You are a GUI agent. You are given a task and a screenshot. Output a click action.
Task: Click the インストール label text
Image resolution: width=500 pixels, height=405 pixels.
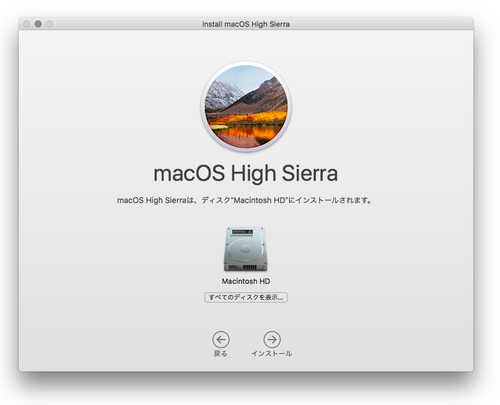pyautogui.click(x=272, y=354)
